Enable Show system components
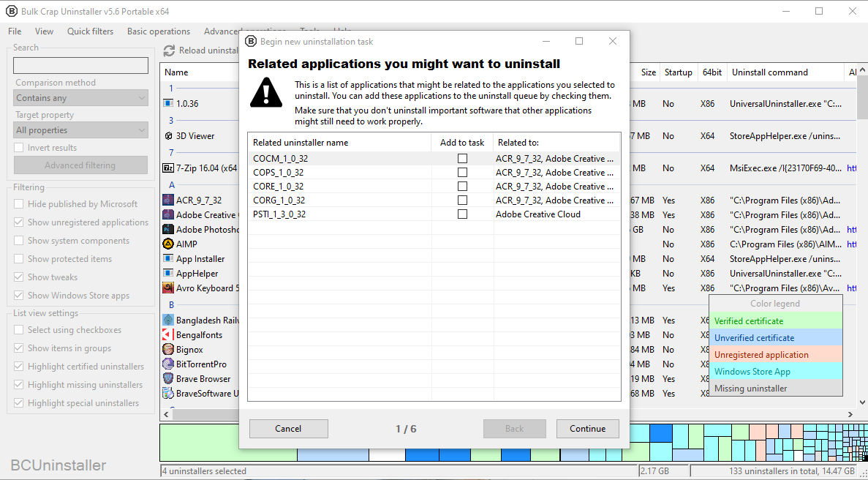 pos(19,240)
